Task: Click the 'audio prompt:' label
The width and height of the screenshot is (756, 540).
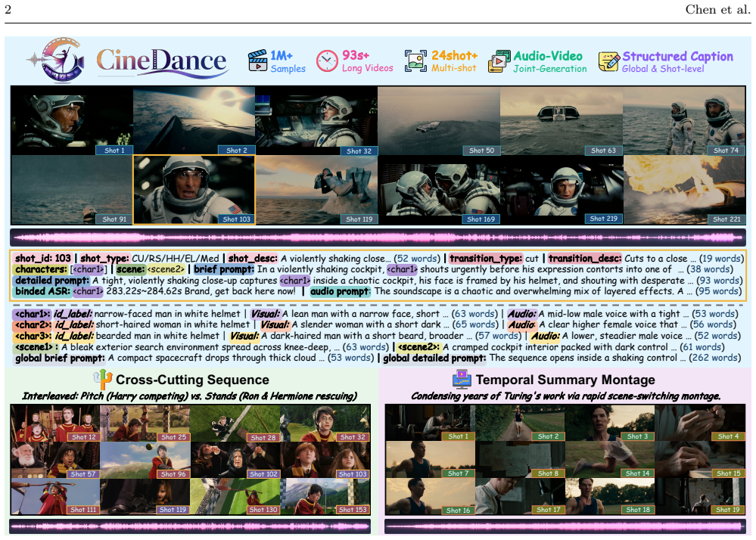Action: (x=340, y=291)
